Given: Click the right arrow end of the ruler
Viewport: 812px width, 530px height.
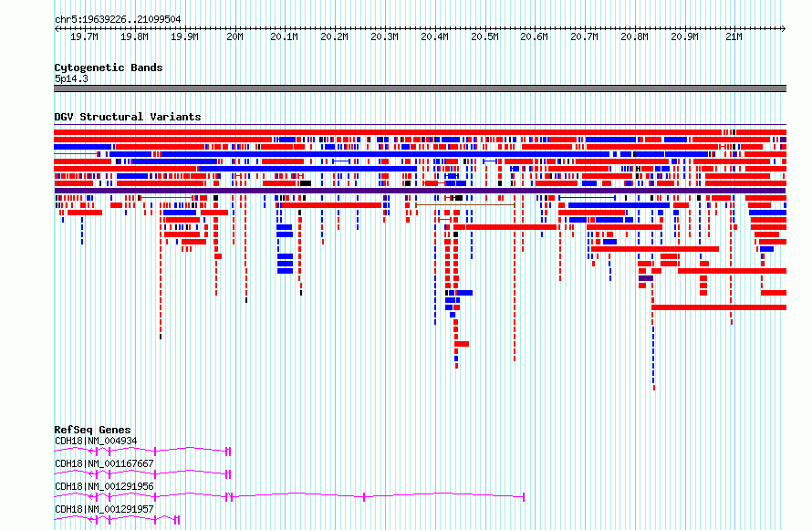Looking at the screenshot, I should pos(784,29).
